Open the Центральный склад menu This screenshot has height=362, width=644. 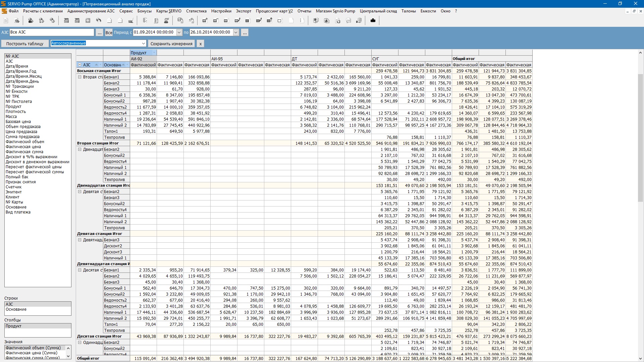tap(378, 11)
